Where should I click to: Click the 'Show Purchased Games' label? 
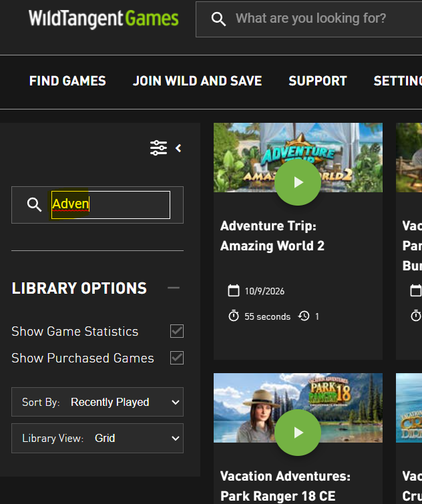click(x=83, y=358)
